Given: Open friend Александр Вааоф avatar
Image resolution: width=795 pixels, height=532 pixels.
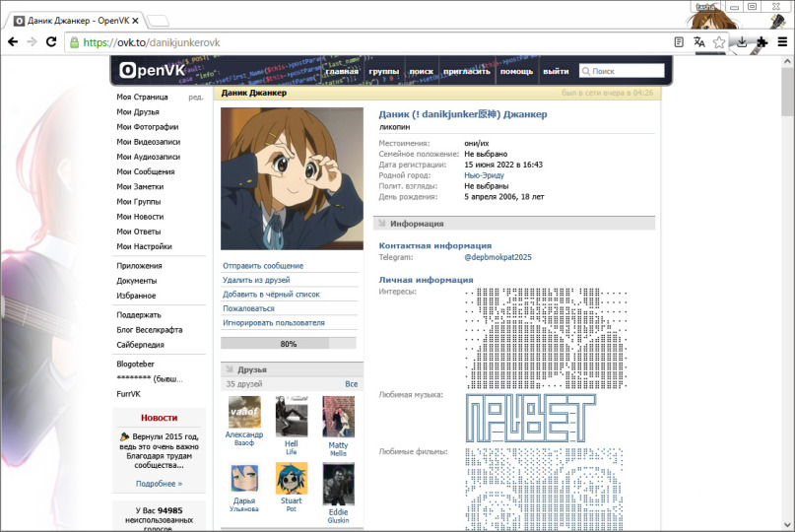Looking at the screenshot, I should (244, 412).
